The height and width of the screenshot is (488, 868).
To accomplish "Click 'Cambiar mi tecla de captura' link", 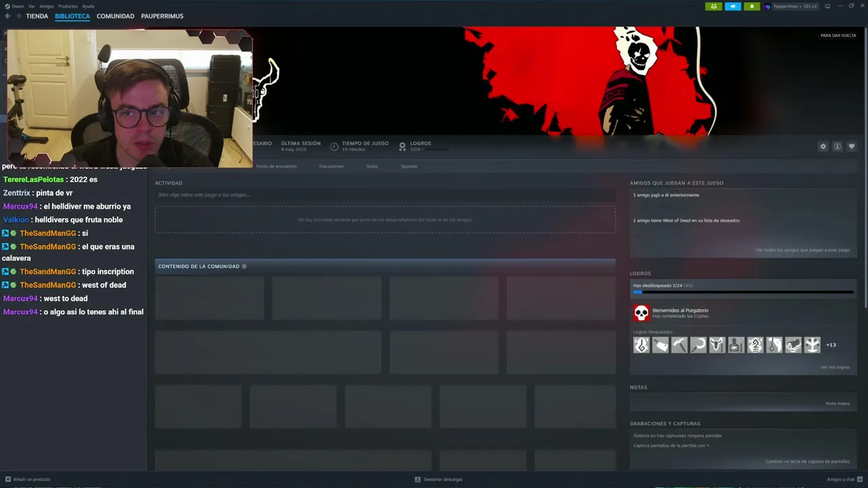I will 808,462.
